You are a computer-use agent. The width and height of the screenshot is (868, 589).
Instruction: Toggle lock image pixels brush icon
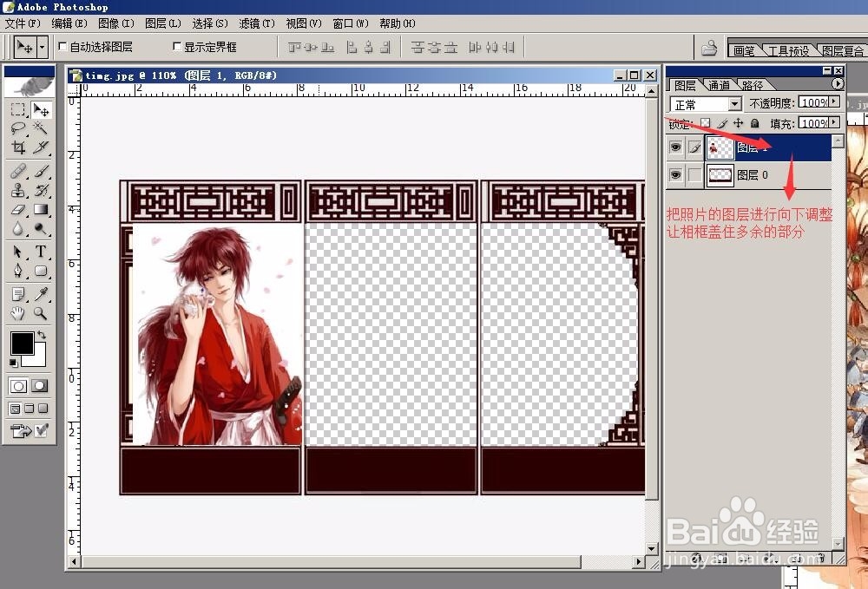(722, 123)
